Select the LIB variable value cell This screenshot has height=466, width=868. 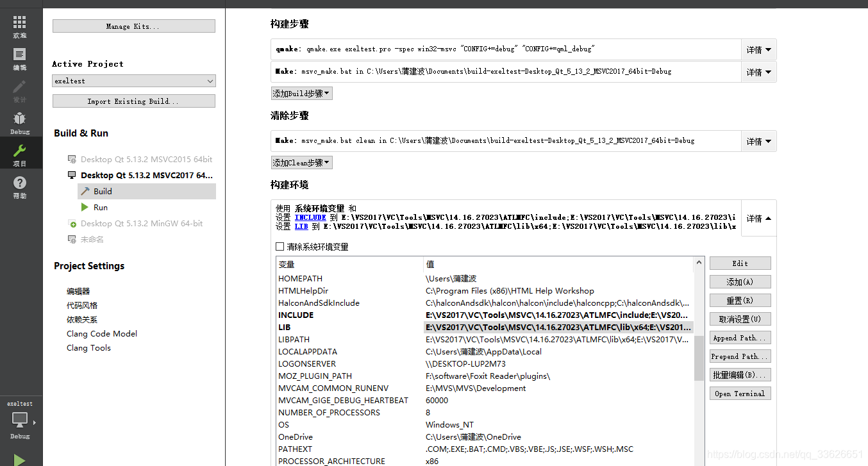pyautogui.click(x=558, y=328)
